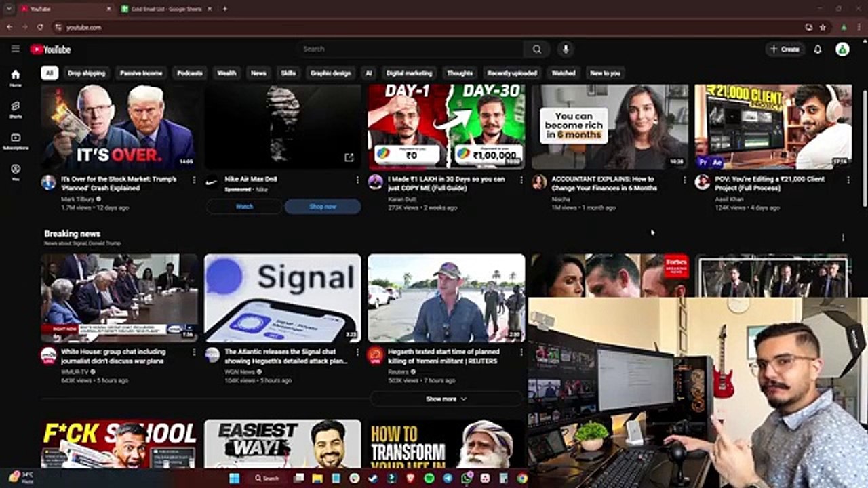Select the All filter chip
This screenshot has height=488, width=868.
[x=49, y=73]
